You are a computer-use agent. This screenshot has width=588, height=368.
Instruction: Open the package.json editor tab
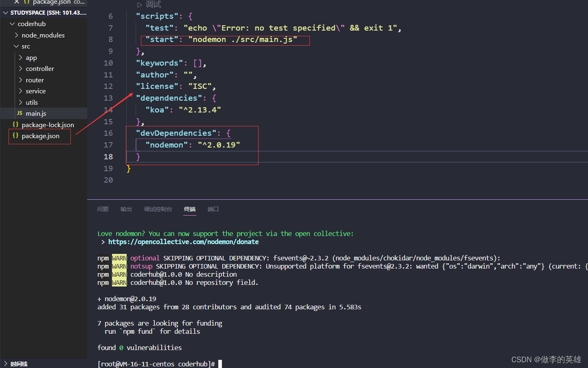(x=52, y=2)
